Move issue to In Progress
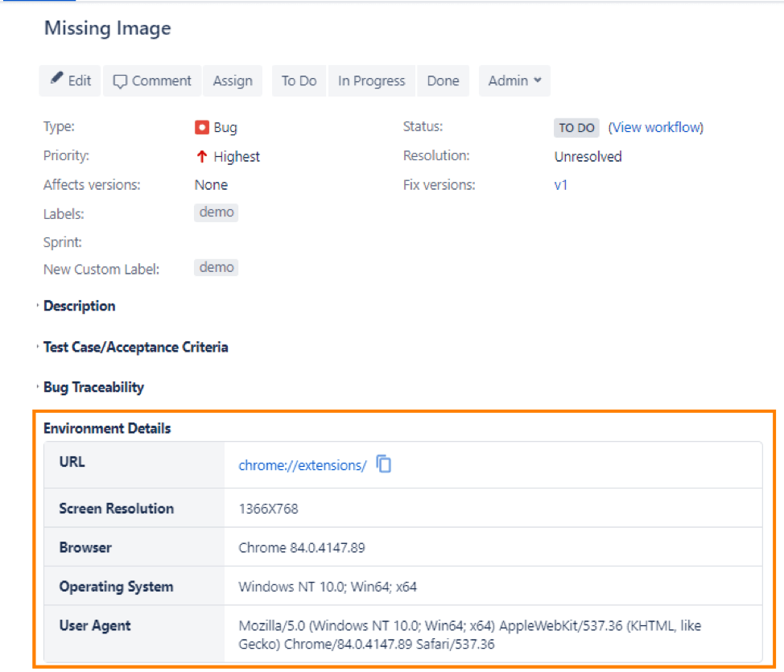The width and height of the screenshot is (784, 672). [x=372, y=80]
